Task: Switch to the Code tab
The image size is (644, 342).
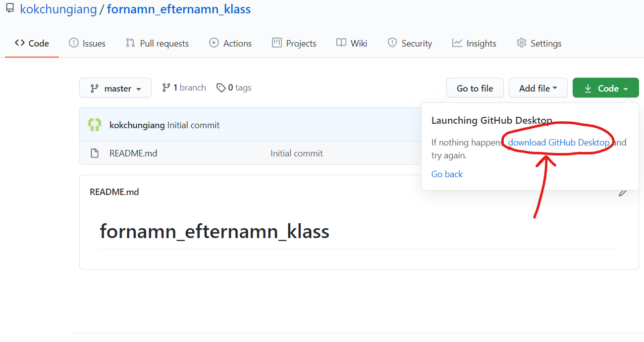Action: click(32, 44)
